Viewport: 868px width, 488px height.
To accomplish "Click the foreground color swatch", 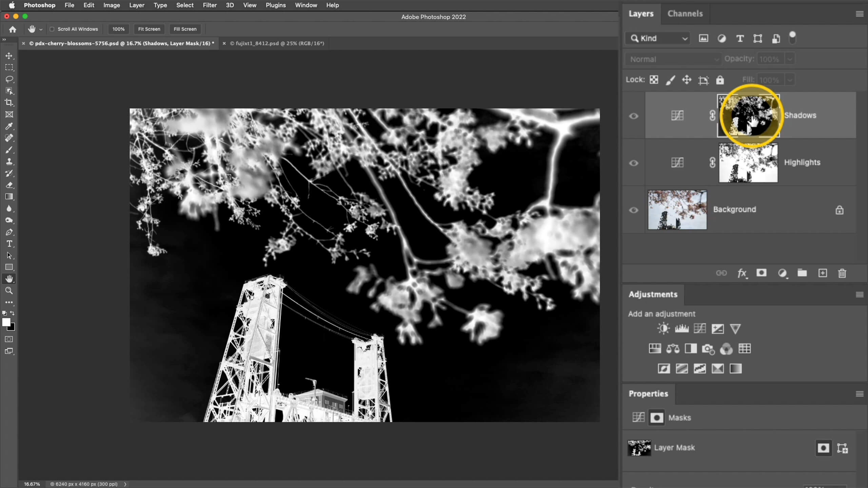I will pos(6,322).
